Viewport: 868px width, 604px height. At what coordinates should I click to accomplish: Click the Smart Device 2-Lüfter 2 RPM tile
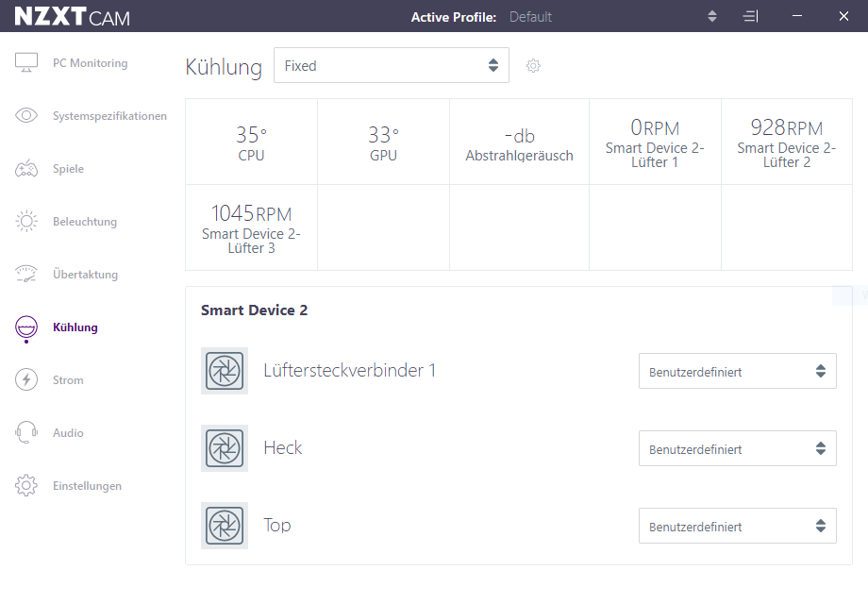787,142
